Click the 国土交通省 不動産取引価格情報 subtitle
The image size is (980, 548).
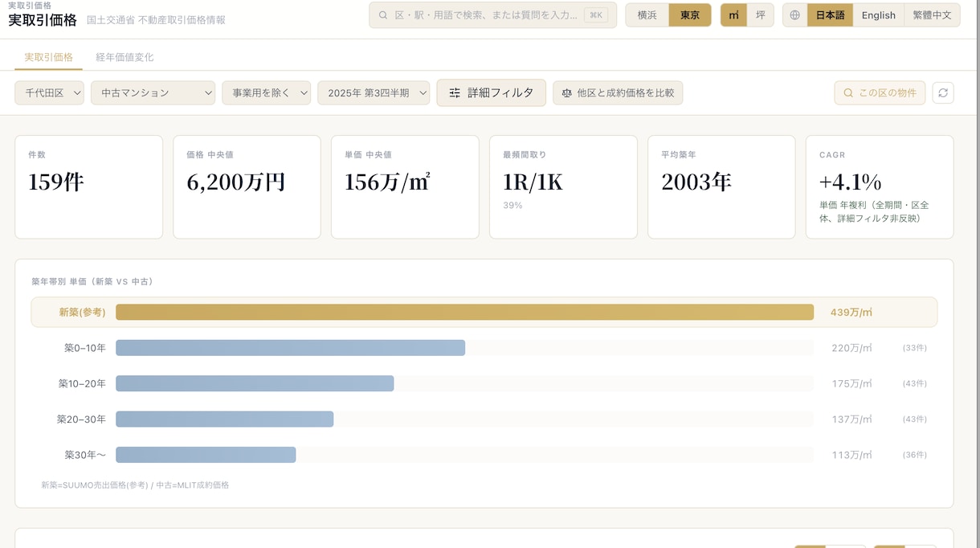click(x=156, y=20)
